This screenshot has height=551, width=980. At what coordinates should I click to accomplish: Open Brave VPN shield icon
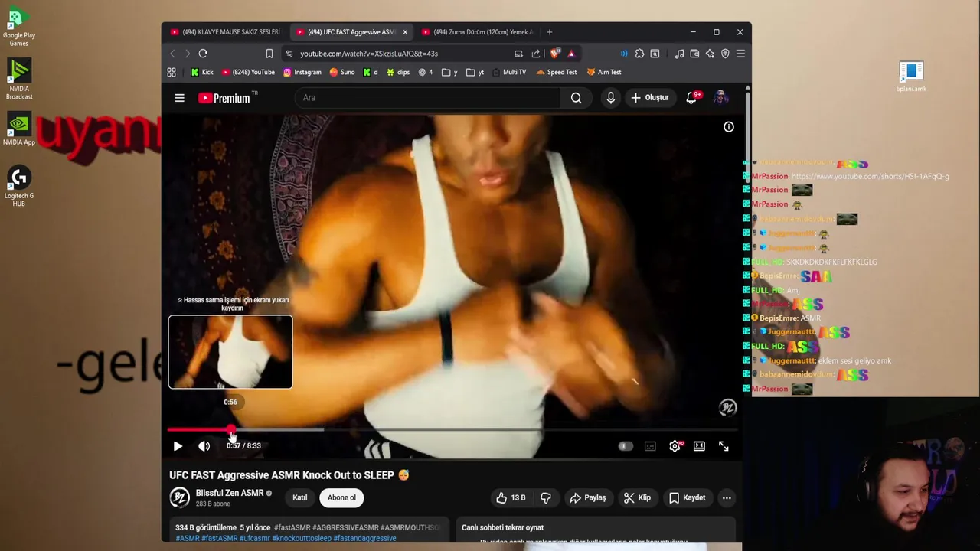(x=725, y=54)
